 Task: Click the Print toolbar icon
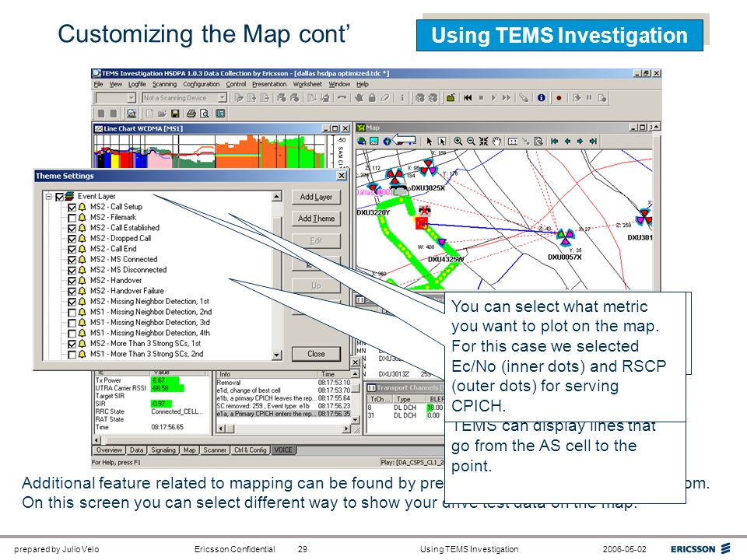click(x=191, y=114)
